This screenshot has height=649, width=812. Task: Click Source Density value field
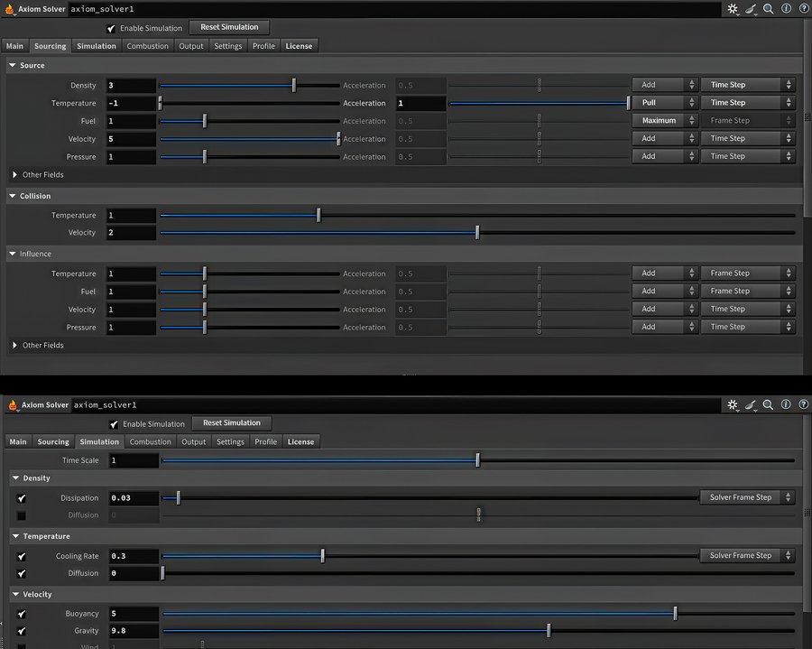[x=131, y=85]
